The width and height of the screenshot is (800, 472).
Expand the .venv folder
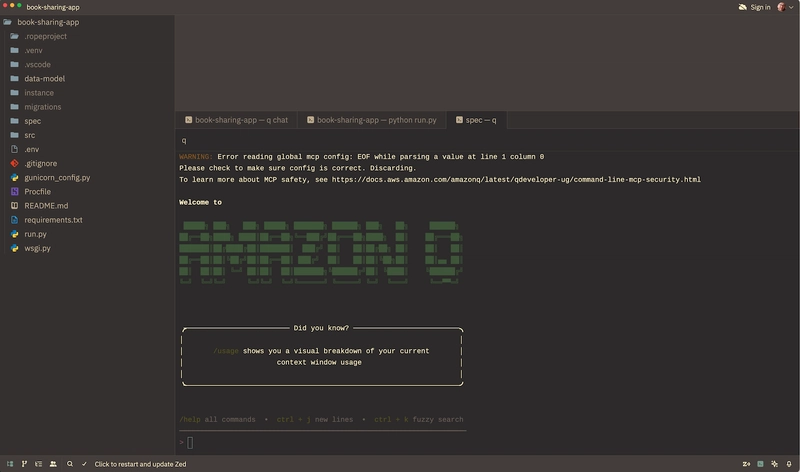pyautogui.click(x=33, y=51)
